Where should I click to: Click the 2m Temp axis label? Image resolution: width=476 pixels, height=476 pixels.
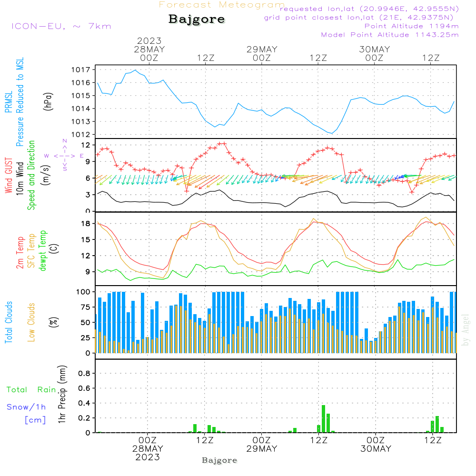(x=20, y=252)
